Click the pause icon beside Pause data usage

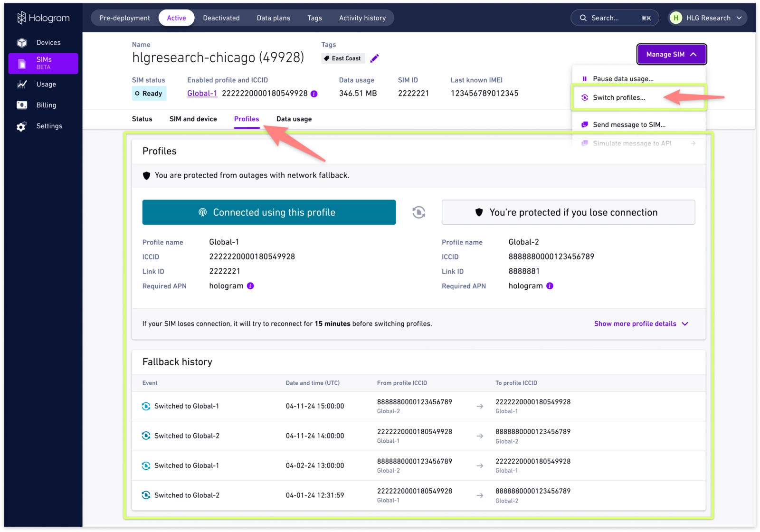click(585, 79)
